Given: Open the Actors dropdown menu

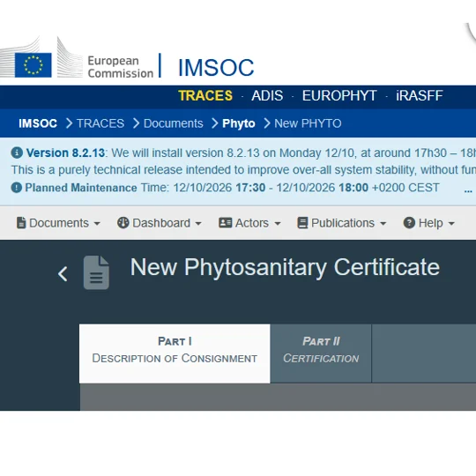Looking at the screenshot, I should point(249,223).
